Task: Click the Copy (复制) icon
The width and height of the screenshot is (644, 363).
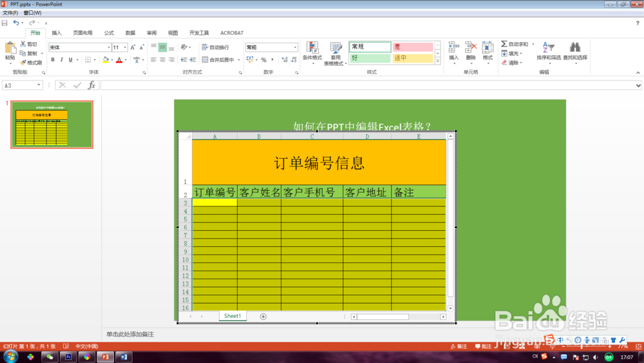Action: pos(23,53)
